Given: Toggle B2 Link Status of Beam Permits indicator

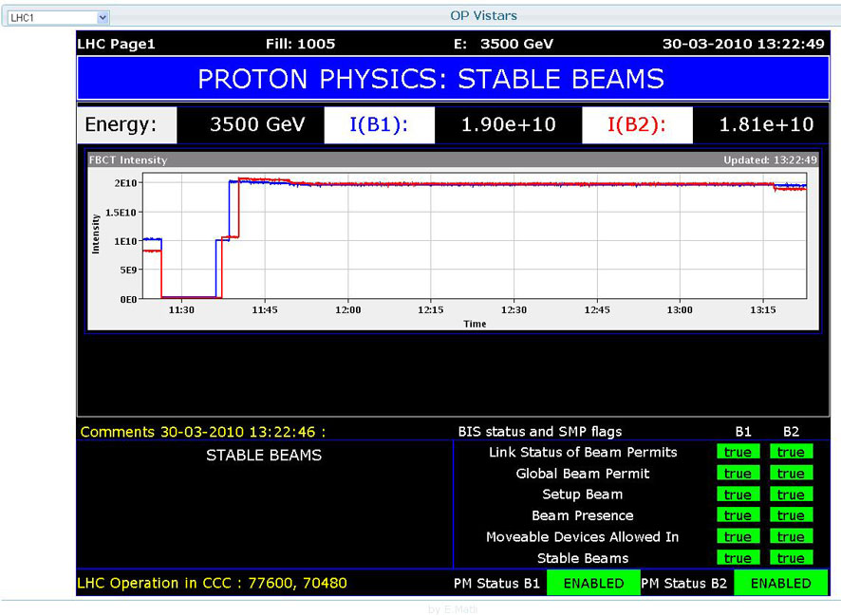Looking at the screenshot, I should click(x=791, y=452).
